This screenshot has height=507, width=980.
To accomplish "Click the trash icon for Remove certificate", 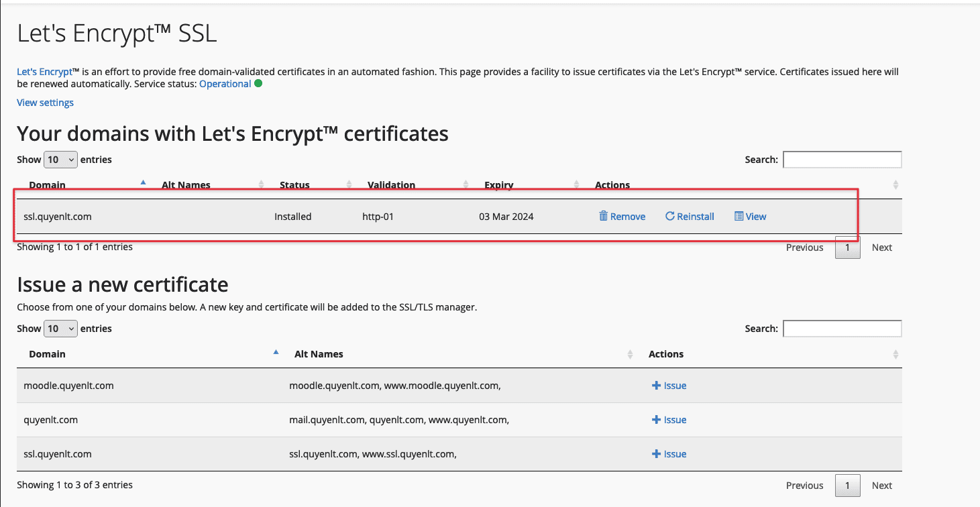I will click(603, 216).
